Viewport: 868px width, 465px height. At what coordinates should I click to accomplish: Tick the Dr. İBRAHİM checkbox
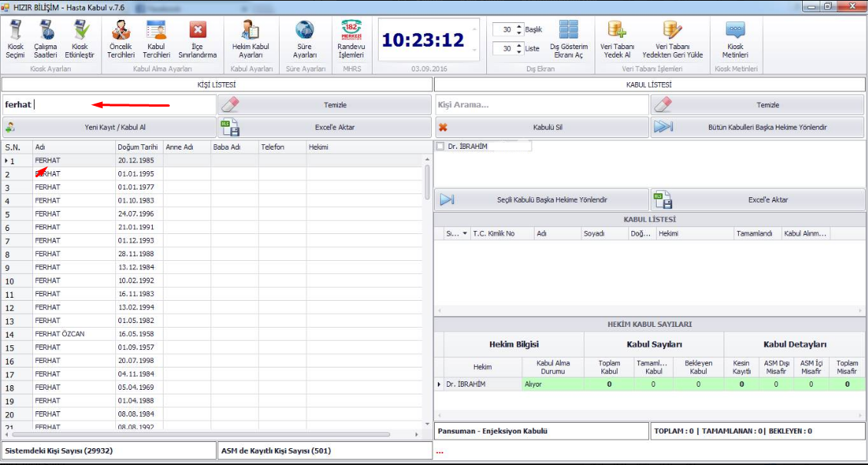(x=440, y=146)
